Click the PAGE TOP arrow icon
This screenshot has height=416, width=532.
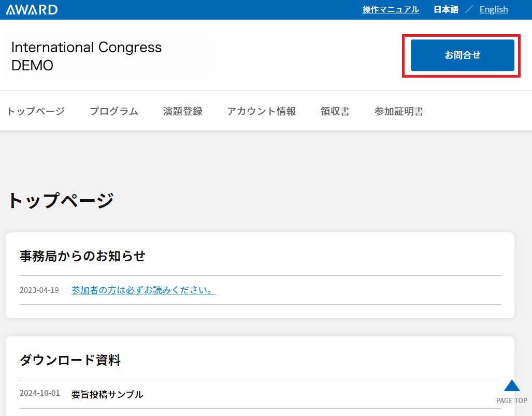[x=512, y=386]
